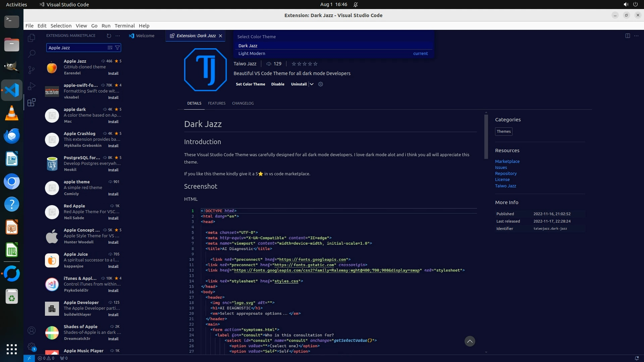Open the Terminal menu
644x362 pixels.
tap(124, 25)
